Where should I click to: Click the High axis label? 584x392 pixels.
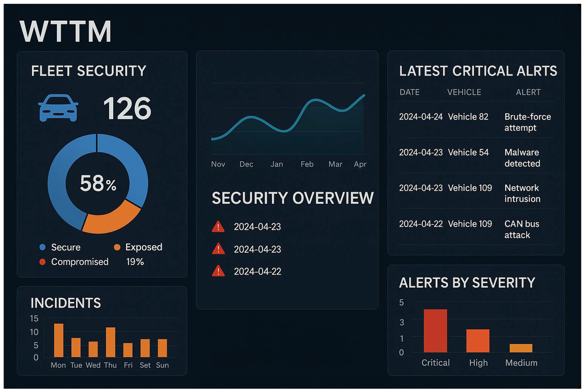(x=478, y=363)
